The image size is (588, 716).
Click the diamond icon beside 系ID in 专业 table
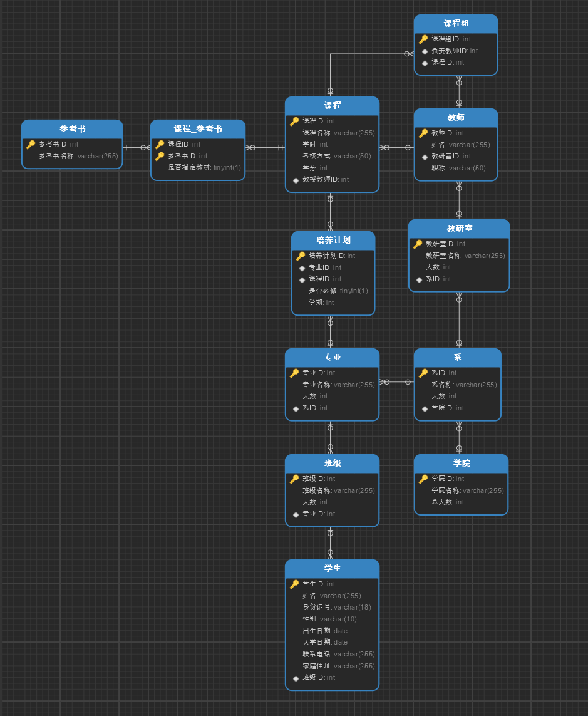(296, 408)
